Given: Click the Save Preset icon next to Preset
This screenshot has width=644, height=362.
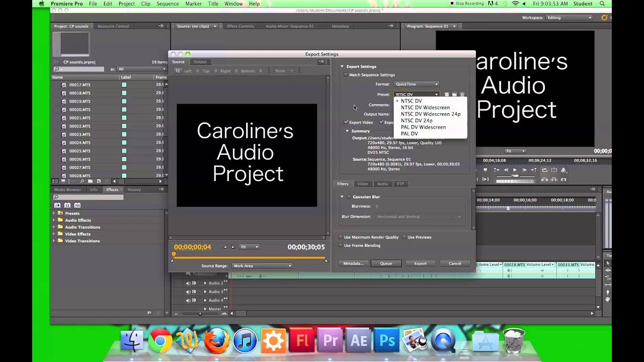Looking at the screenshot, I should 446,95.
